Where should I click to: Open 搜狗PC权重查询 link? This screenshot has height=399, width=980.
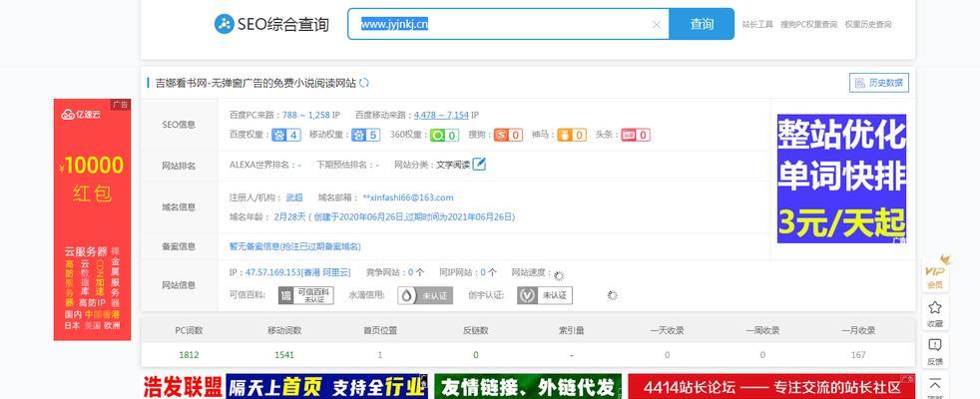click(x=808, y=24)
